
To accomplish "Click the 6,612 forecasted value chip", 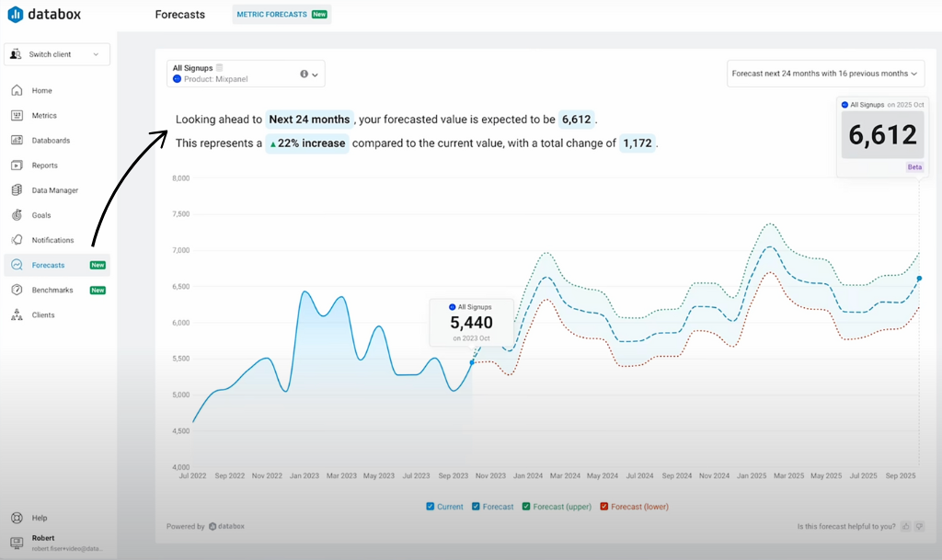I will pos(577,120).
